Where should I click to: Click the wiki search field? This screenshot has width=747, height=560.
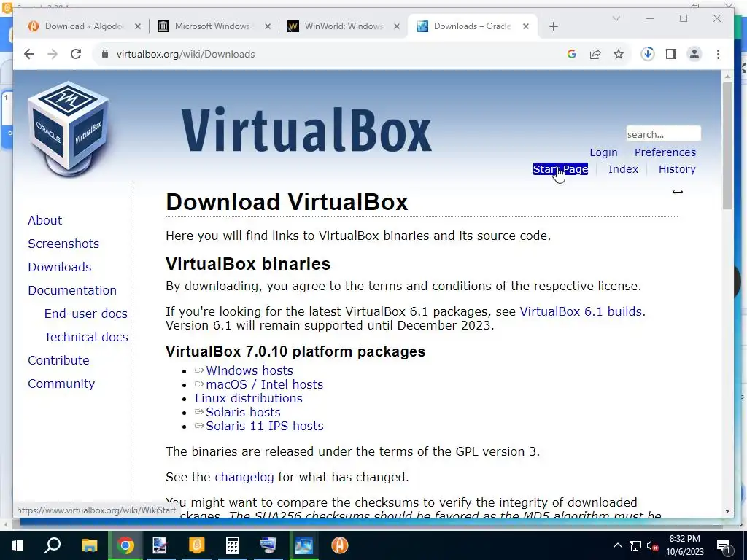(663, 134)
